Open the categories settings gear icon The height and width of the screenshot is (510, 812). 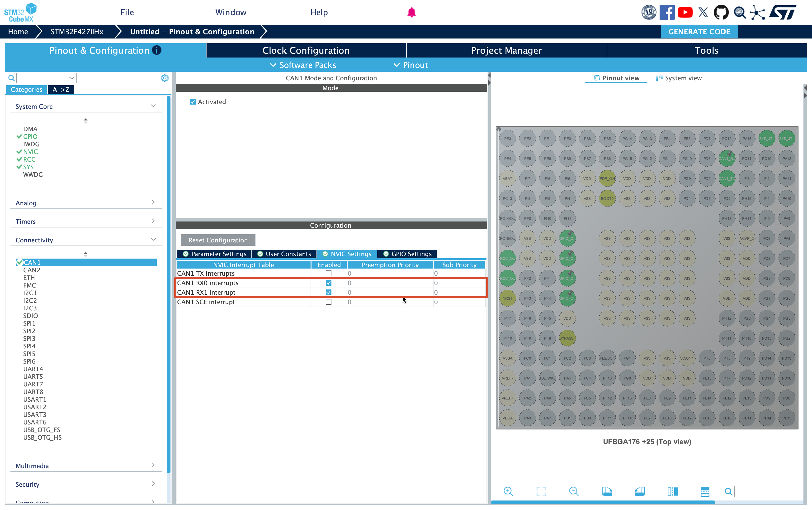165,78
